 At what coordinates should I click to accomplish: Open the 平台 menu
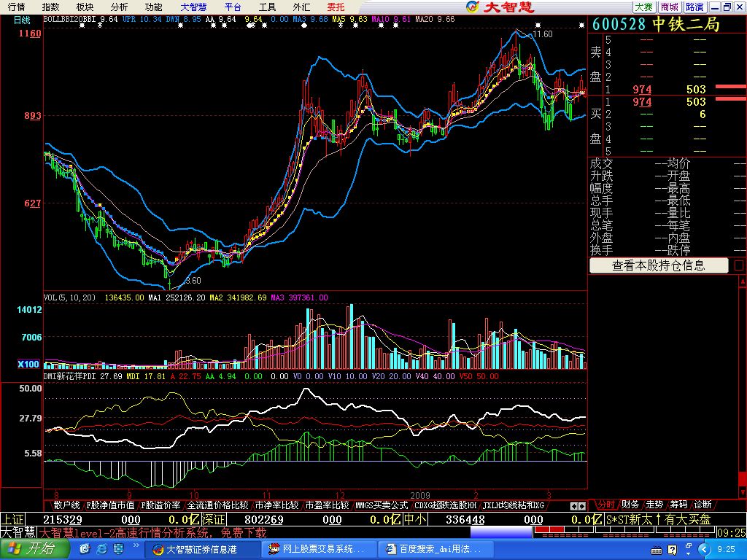[x=233, y=7]
